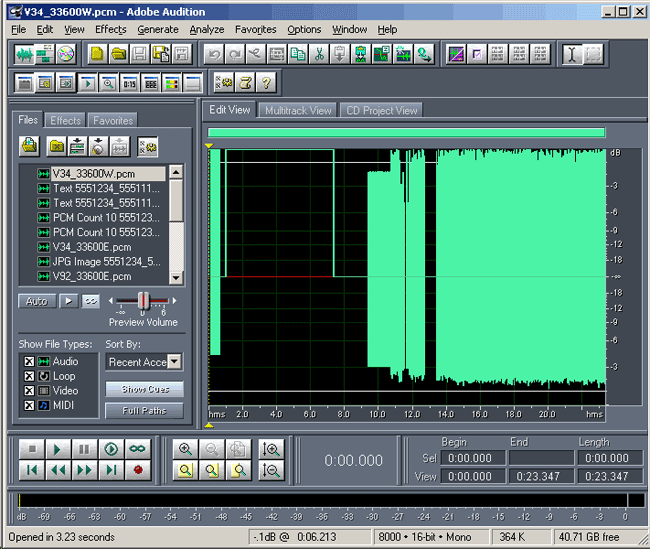Screen dimensions: 650x549
Task: Create a new file with yellow page icon
Action: pyautogui.click(x=97, y=54)
